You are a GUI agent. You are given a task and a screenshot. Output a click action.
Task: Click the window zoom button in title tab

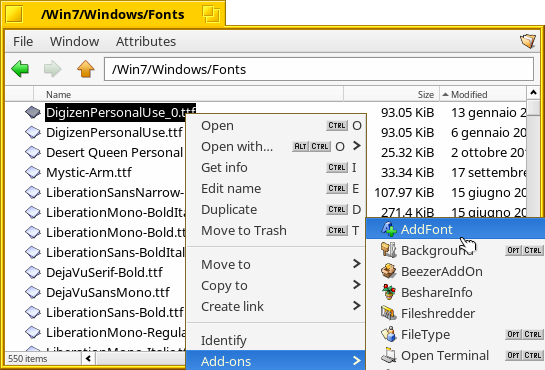(x=211, y=14)
